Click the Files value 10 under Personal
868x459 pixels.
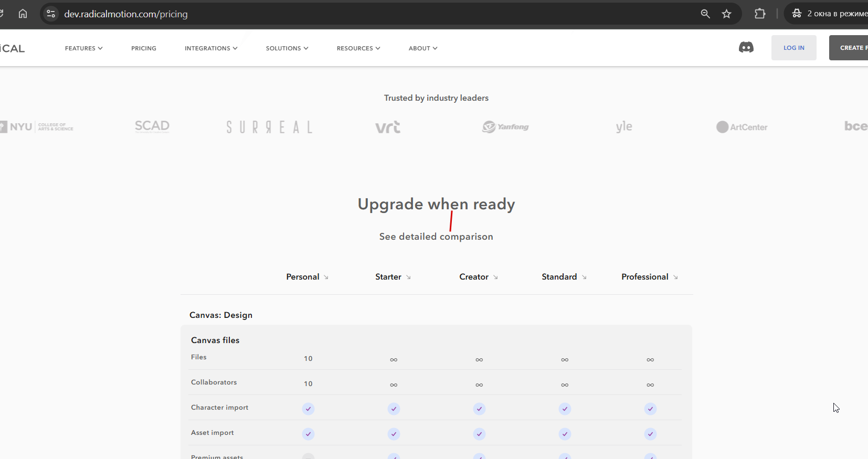[308, 359]
